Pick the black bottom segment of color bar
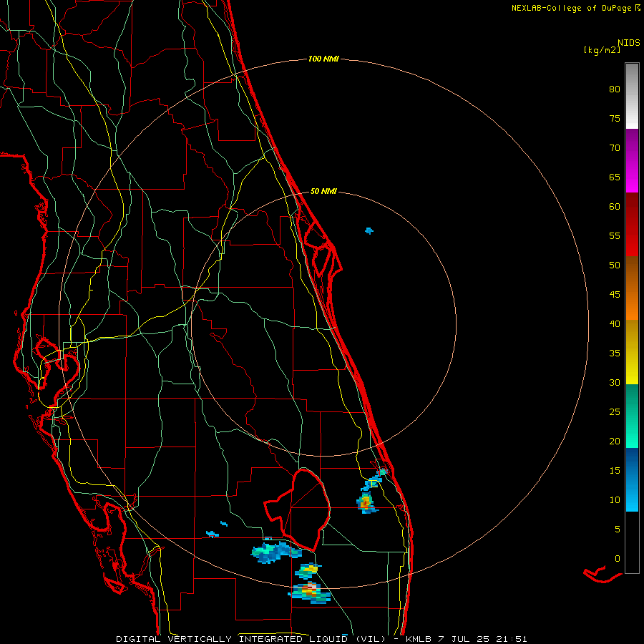Image resolution: width=644 pixels, height=644 pixels. (632, 542)
